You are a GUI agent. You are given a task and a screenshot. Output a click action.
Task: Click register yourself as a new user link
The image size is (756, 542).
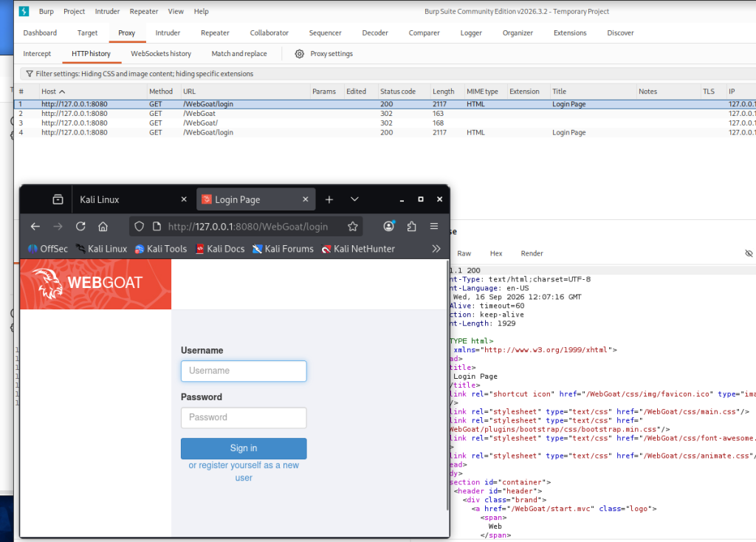(244, 472)
